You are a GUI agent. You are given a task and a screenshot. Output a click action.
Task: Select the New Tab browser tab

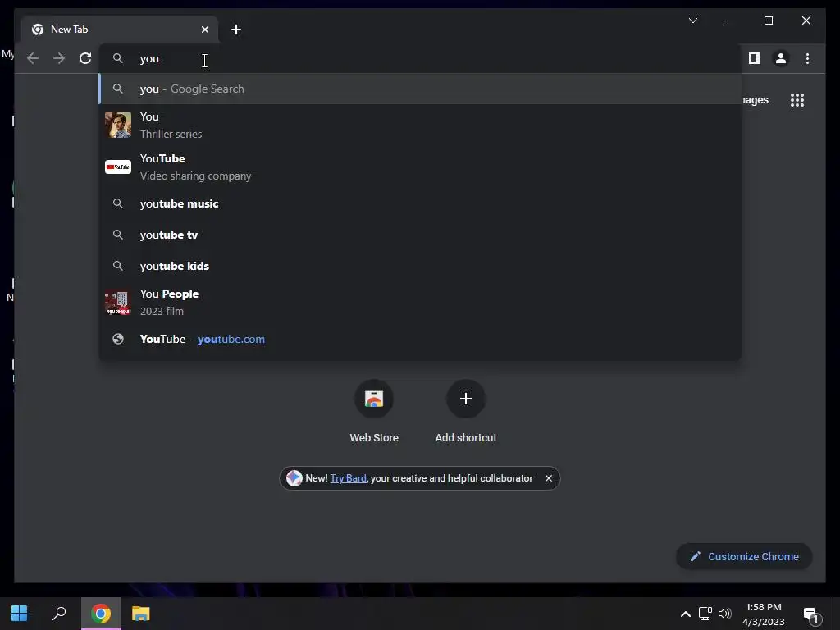click(120, 30)
